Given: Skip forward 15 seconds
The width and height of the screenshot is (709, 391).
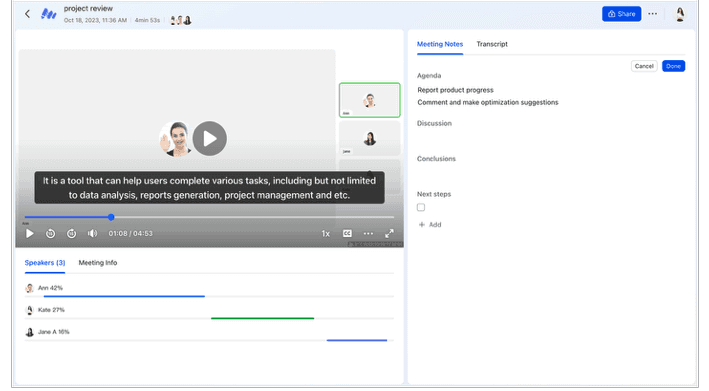Looking at the screenshot, I should [x=71, y=233].
